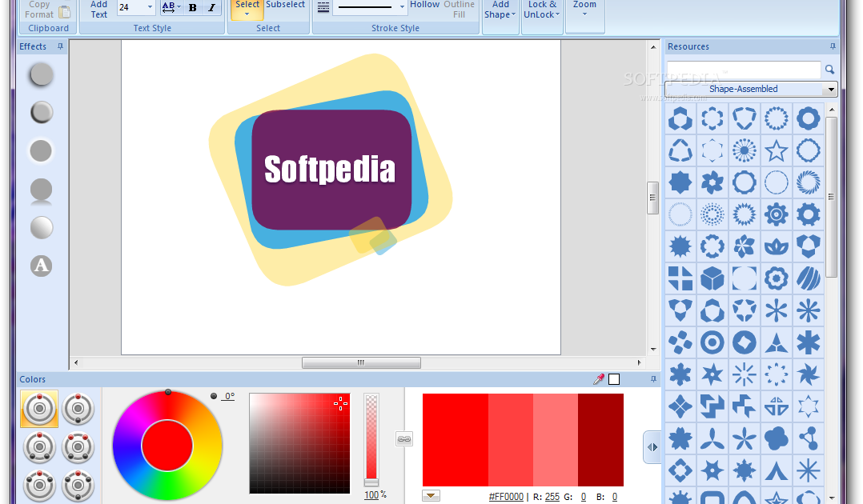Select the first color scheme mode

click(39, 409)
